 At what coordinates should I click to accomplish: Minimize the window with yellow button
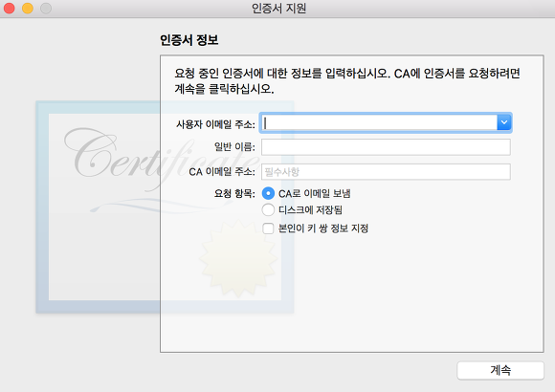pos(28,9)
